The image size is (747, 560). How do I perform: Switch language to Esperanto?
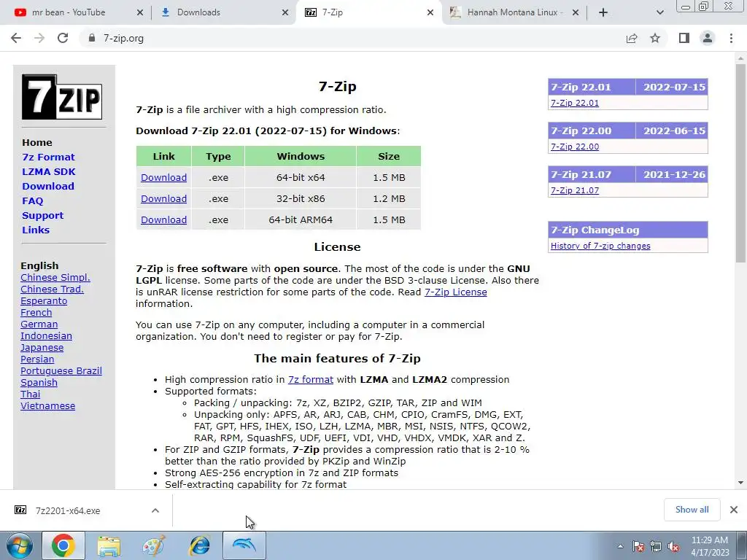[x=44, y=301]
